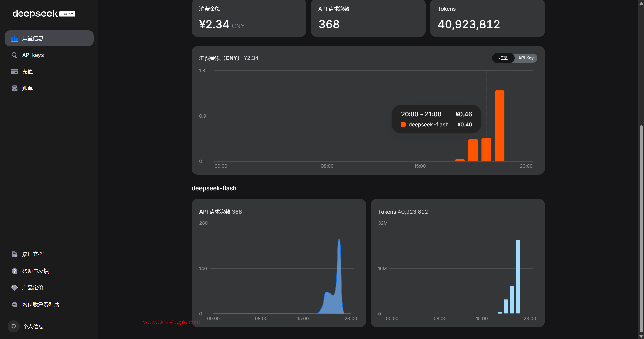Open the API keys page
The image size is (644, 339).
click(x=49, y=55)
